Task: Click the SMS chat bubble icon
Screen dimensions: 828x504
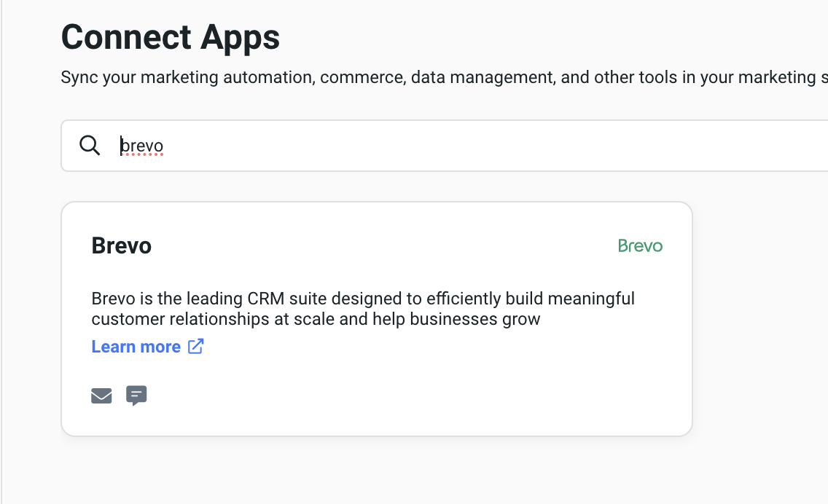Action: point(136,395)
